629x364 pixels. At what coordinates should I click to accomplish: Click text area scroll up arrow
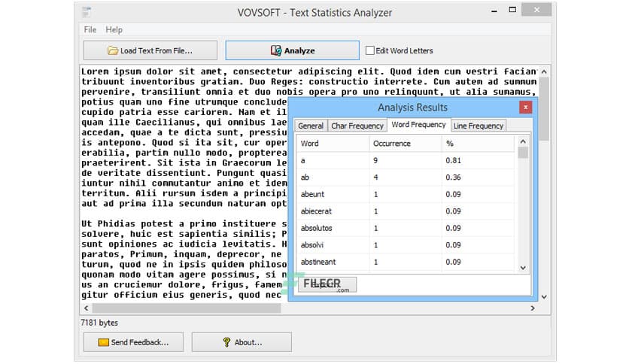[x=544, y=71]
